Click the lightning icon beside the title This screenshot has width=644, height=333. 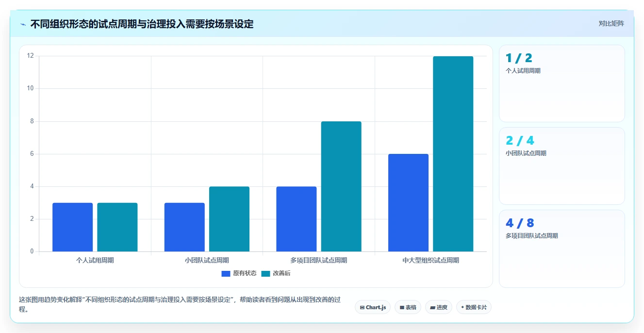(x=23, y=24)
